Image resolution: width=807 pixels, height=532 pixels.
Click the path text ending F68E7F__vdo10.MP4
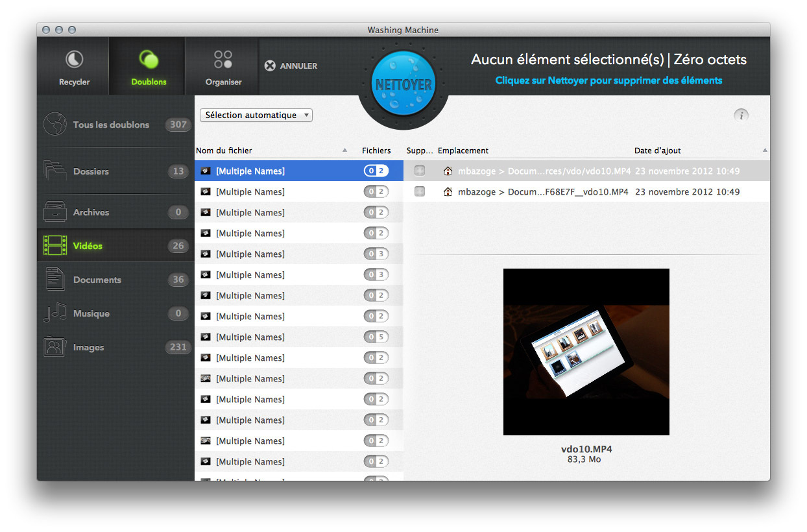(543, 192)
